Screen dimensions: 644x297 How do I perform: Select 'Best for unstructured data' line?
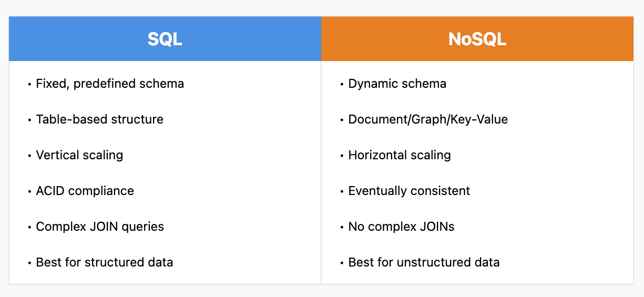[x=424, y=262]
